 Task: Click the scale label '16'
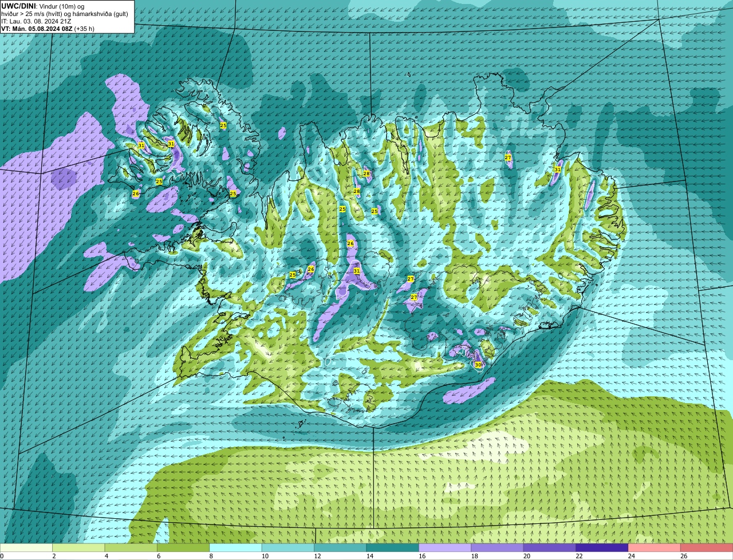(421, 556)
